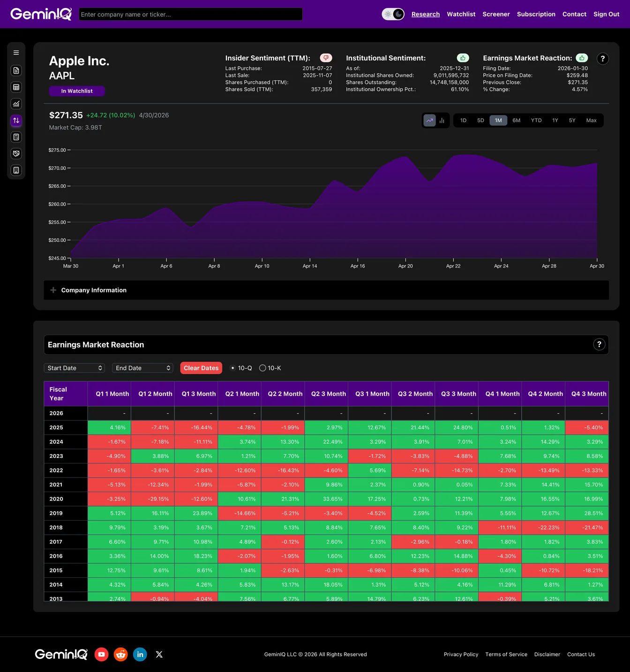
Task: Expand the Company Information section
Action: (326, 290)
